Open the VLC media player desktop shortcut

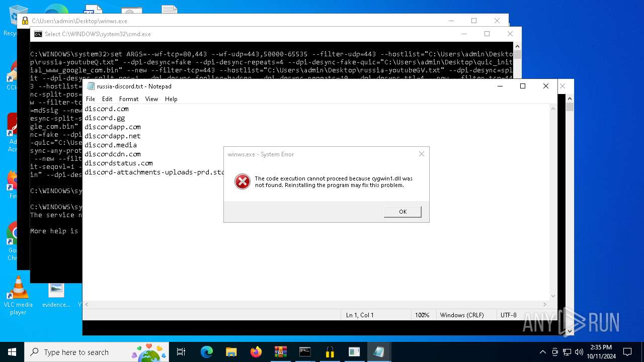click(x=18, y=296)
